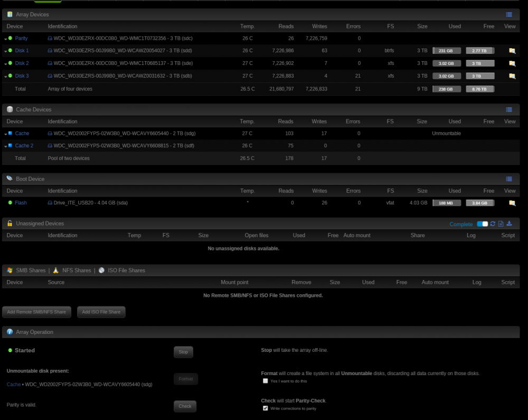Click the Flash green status indicator
Image resolution: width=528 pixels, height=420 pixels.
click(10, 202)
